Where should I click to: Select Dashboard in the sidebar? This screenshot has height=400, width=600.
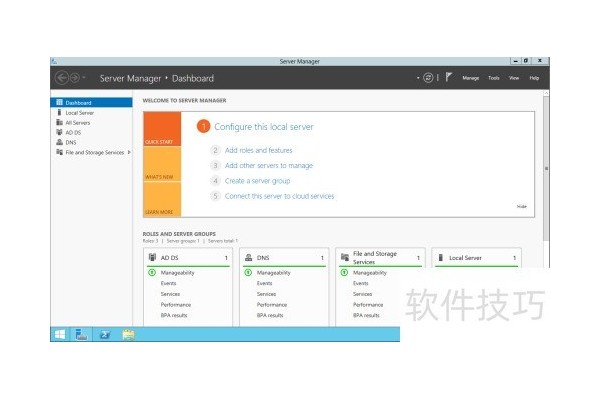pos(91,103)
